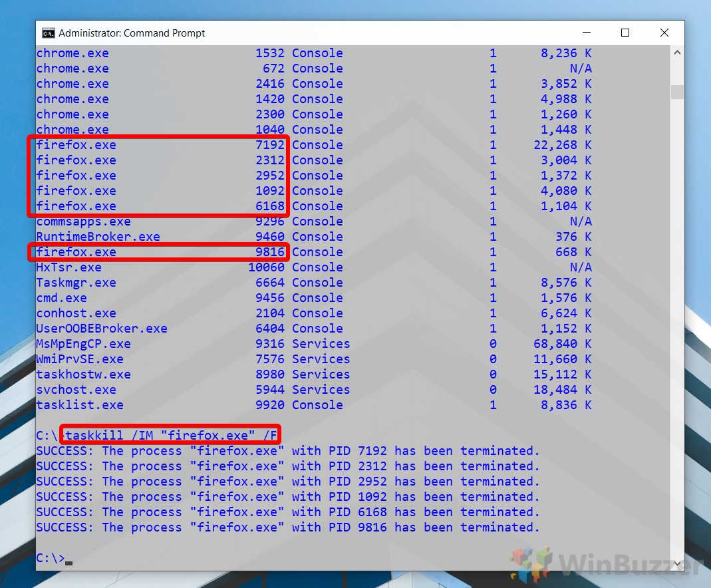The width and height of the screenshot is (711, 588).
Task: Close the Administrator: Command Prompt window
Action: tap(664, 33)
